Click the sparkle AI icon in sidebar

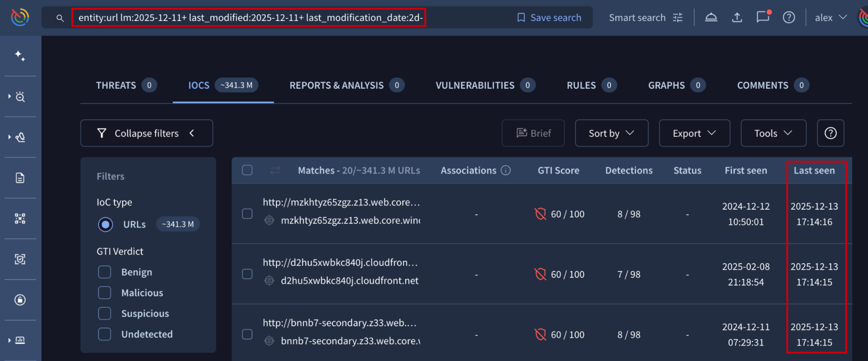tap(20, 56)
